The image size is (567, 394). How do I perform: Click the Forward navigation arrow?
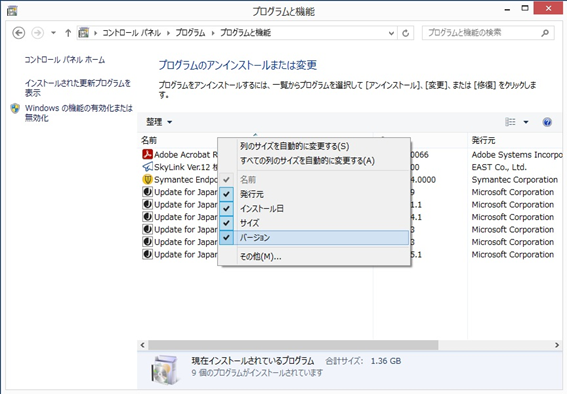coord(37,33)
